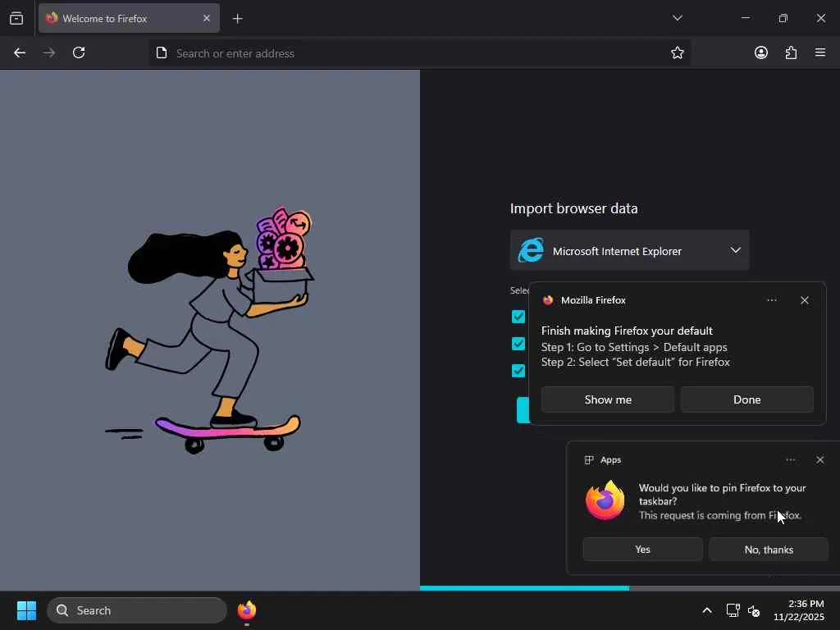This screenshot has width=840, height=630.
Task: Close the Welcome to Firefox tab
Action: point(207,18)
